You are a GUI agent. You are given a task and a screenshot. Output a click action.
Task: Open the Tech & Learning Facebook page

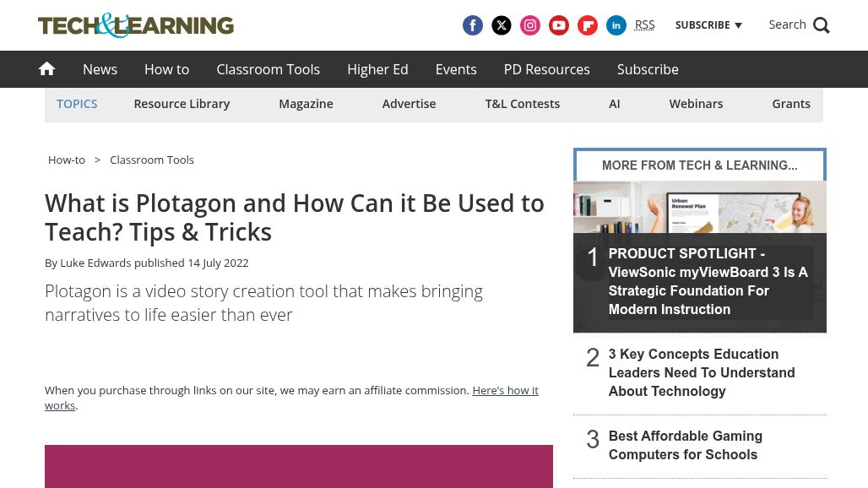pos(473,25)
